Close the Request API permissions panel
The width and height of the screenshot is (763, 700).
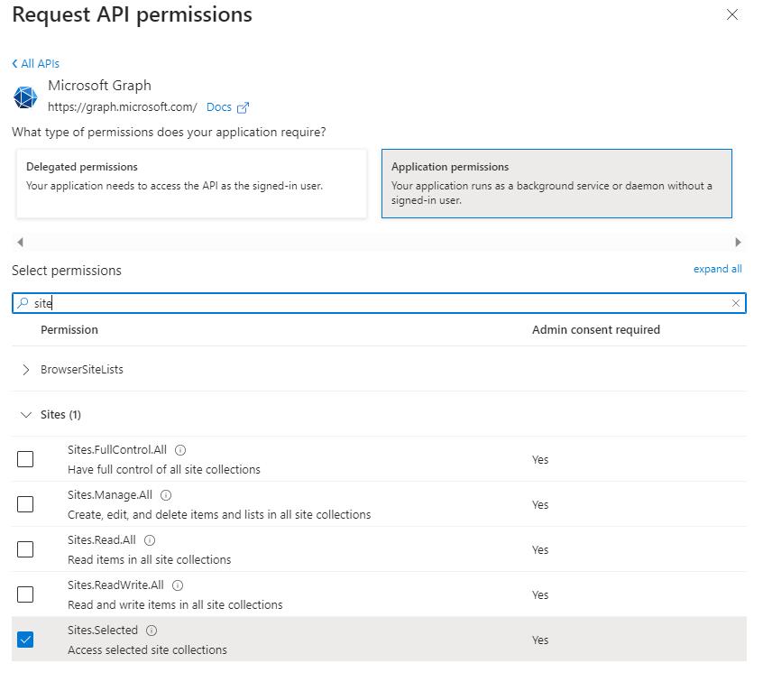[x=731, y=14]
